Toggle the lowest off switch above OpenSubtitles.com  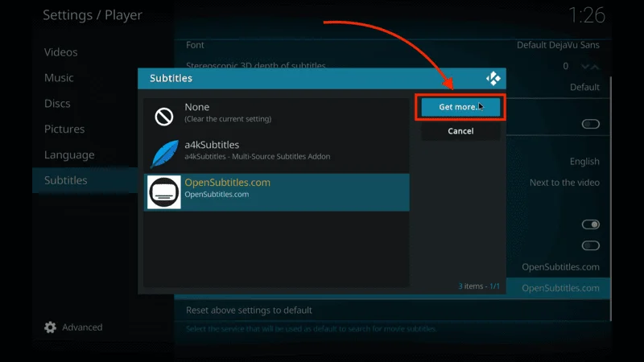[x=591, y=246]
